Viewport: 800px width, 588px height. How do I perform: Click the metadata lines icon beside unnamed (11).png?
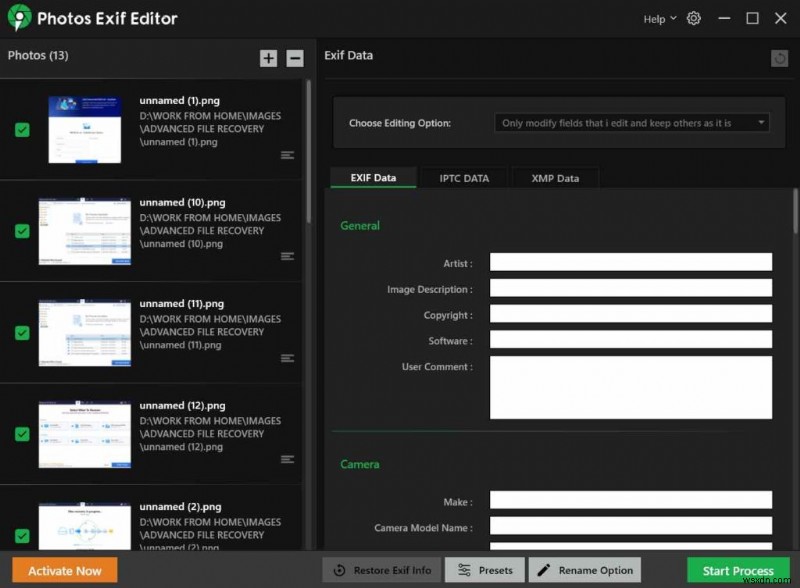[x=287, y=357]
